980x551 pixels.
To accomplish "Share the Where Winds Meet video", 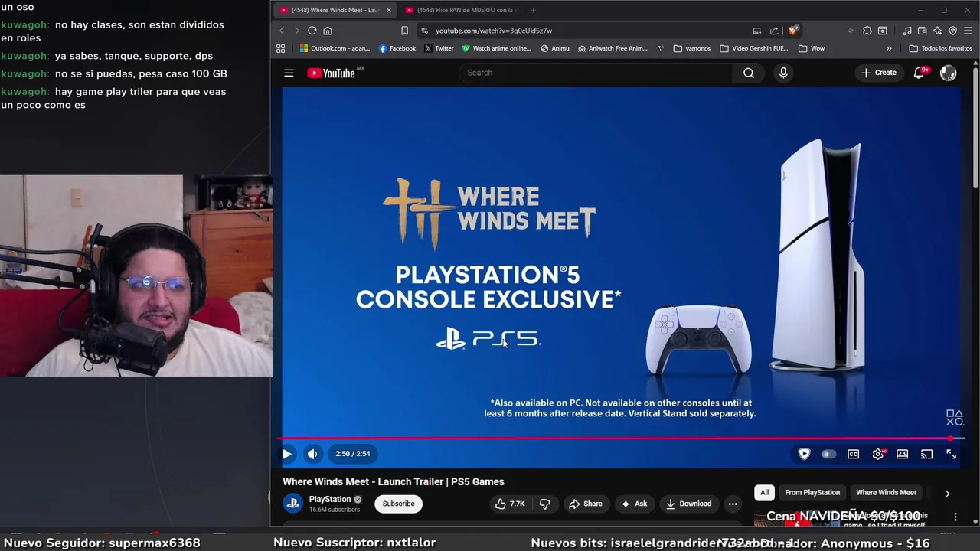I will click(585, 504).
